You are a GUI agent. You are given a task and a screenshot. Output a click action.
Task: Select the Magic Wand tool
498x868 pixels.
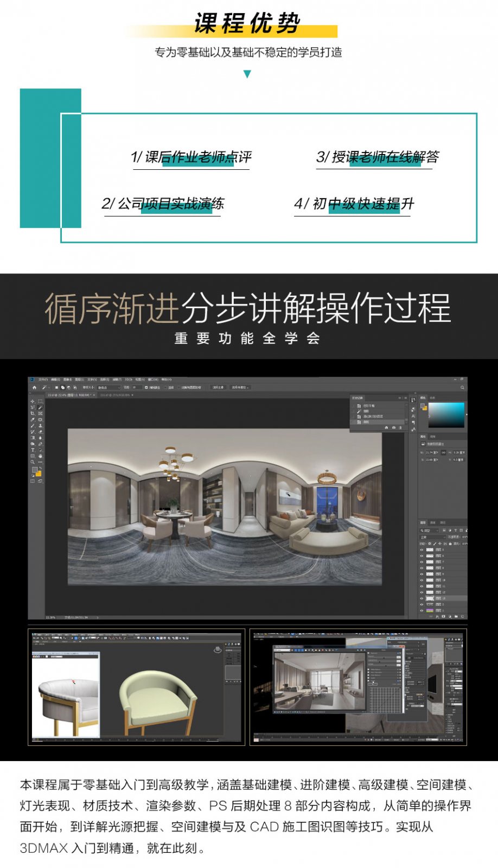(x=40, y=407)
